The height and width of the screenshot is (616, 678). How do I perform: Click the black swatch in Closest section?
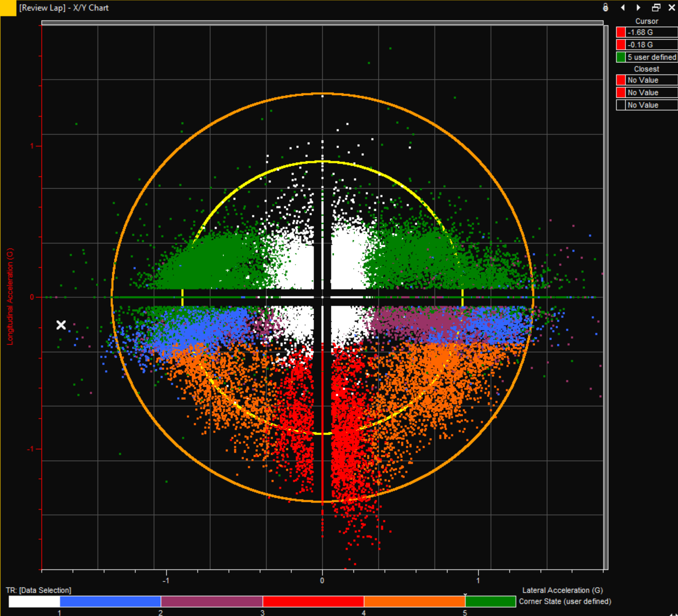click(x=621, y=105)
